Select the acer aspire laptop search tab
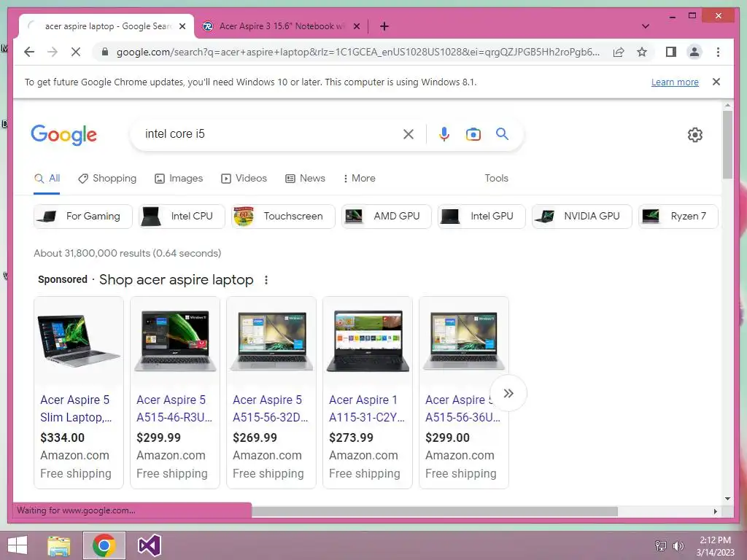Screen dimensions: 747x560 pos(108,26)
